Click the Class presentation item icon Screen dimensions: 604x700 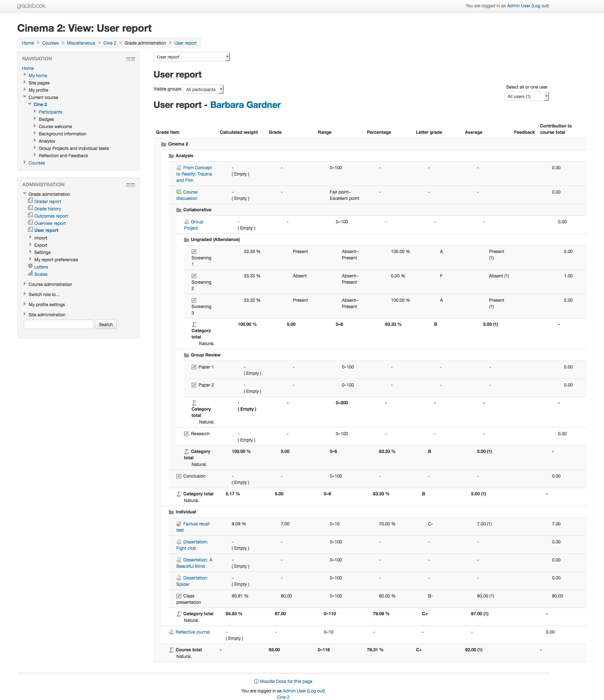pyautogui.click(x=179, y=596)
